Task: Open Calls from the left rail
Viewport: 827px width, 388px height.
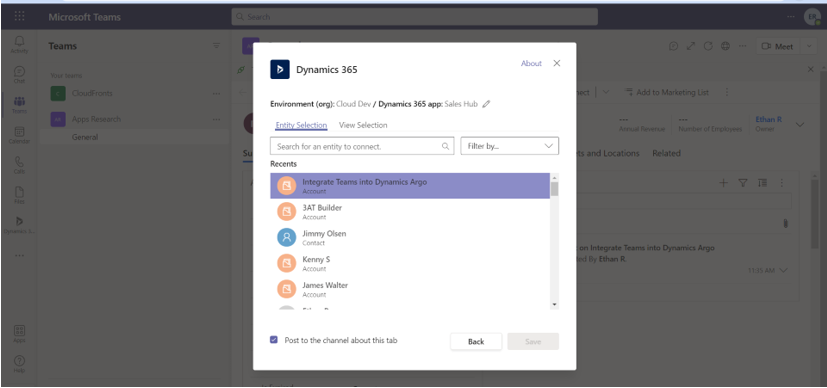Action: tap(20, 165)
